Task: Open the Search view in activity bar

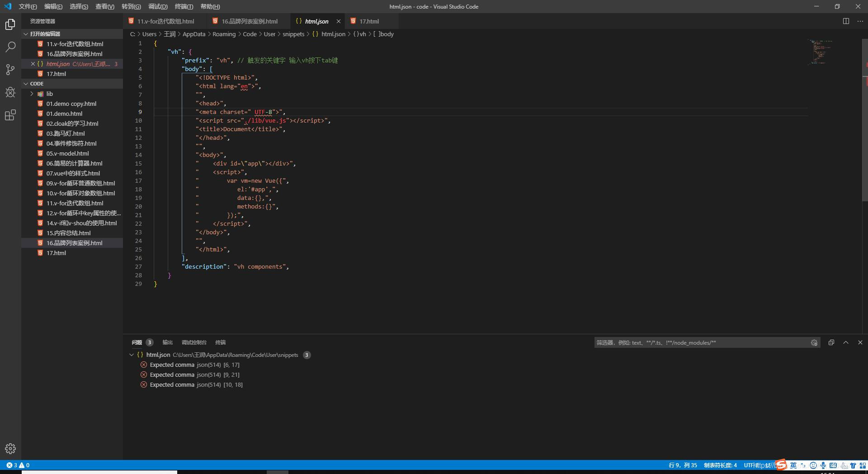Action: coord(10,47)
